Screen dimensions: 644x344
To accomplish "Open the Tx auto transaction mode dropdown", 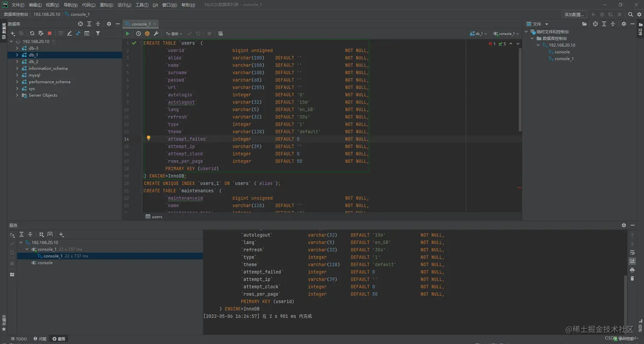I will point(174,34).
